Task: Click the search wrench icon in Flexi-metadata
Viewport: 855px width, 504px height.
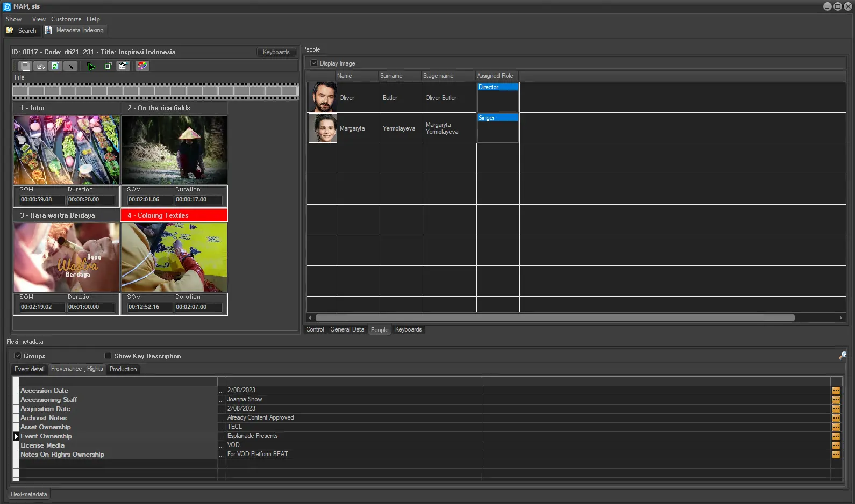Action: (x=842, y=356)
